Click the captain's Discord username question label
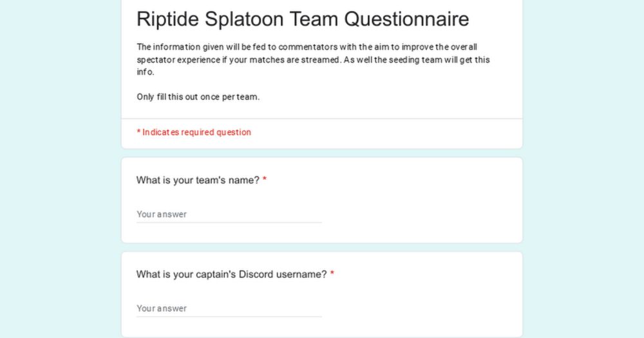Screen dimensions: 644x338 (x=232, y=274)
